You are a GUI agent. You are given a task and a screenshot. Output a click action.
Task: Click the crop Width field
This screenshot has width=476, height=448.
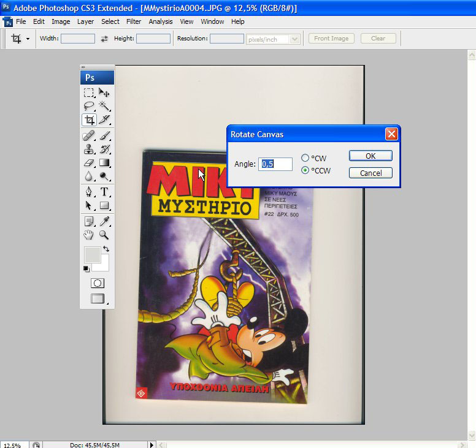point(78,39)
